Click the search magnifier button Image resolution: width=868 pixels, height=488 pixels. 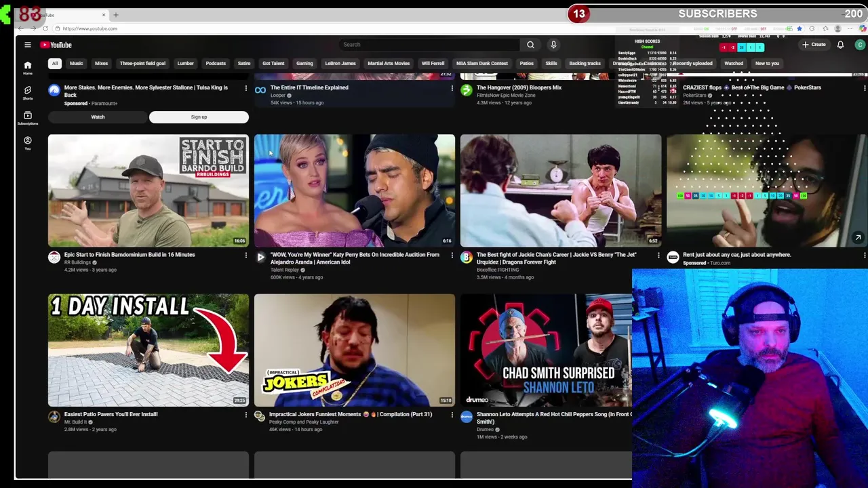pyautogui.click(x=530, y=45)
